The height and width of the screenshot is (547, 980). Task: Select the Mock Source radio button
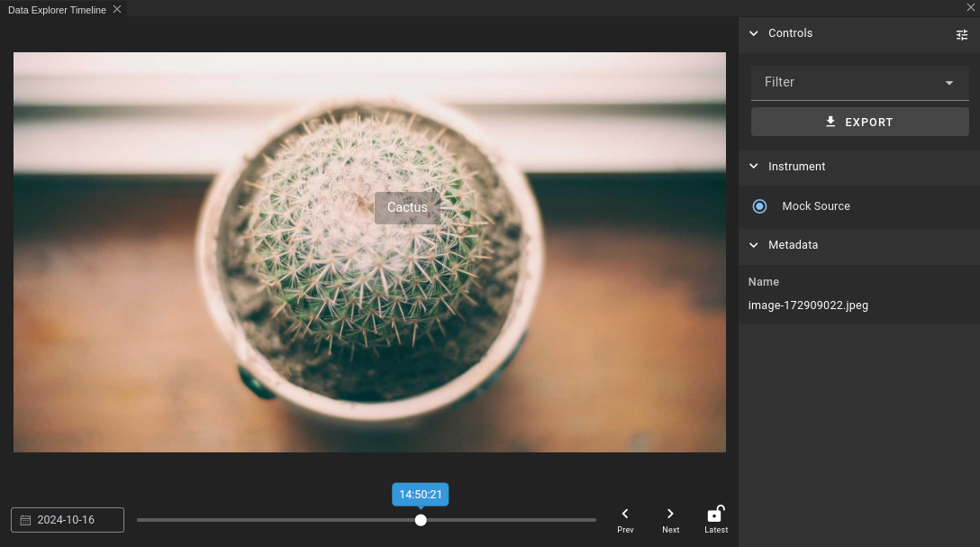[x=759, y=206]
